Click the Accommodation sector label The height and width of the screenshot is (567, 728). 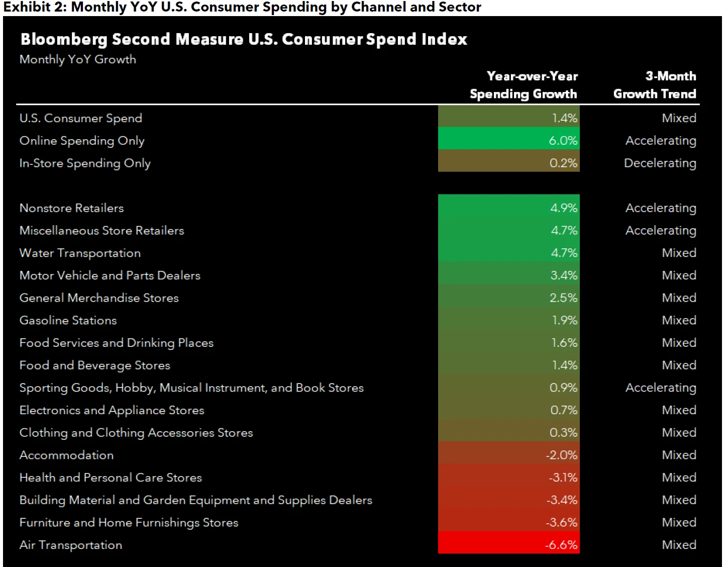[x=66, y=455]
